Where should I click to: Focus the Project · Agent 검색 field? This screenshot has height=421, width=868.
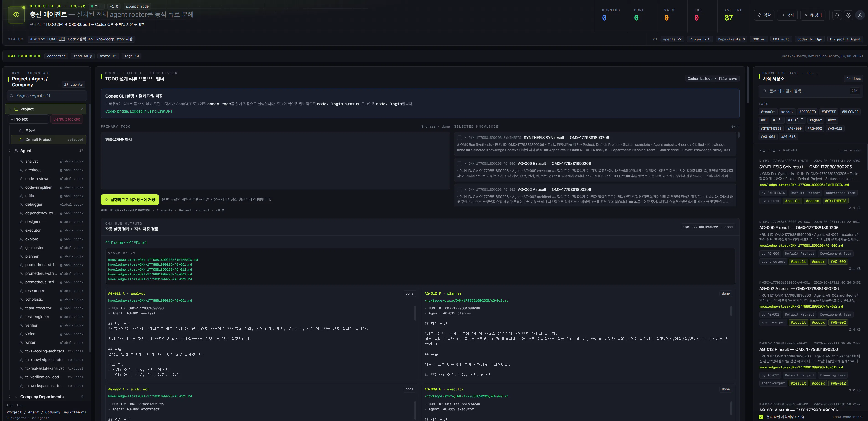coord(46,96)
